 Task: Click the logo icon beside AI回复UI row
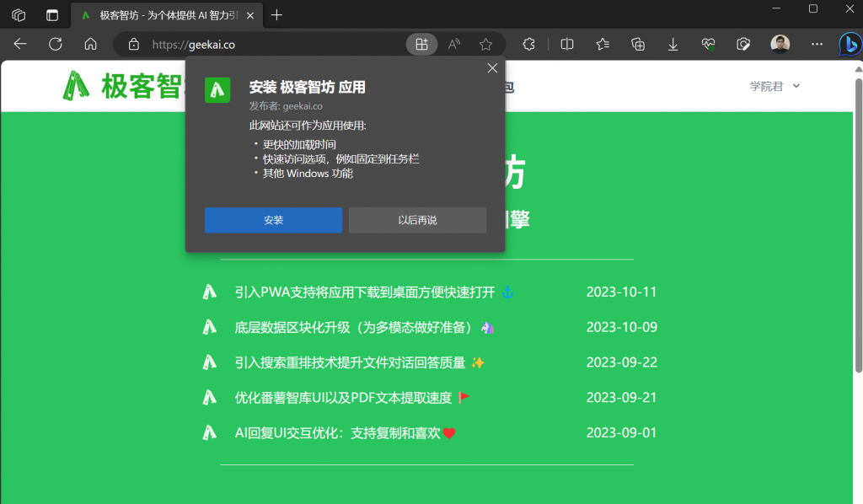pyautogui.click(x=210, y=432)
